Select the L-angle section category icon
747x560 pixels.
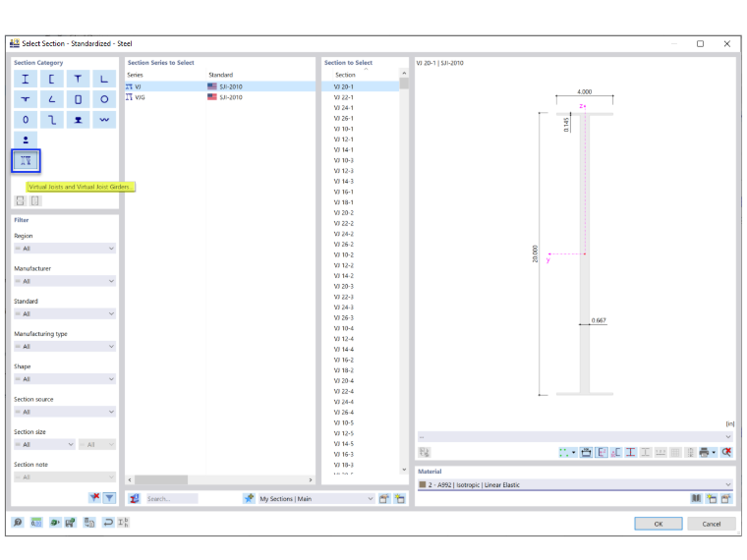coord(104,79)
